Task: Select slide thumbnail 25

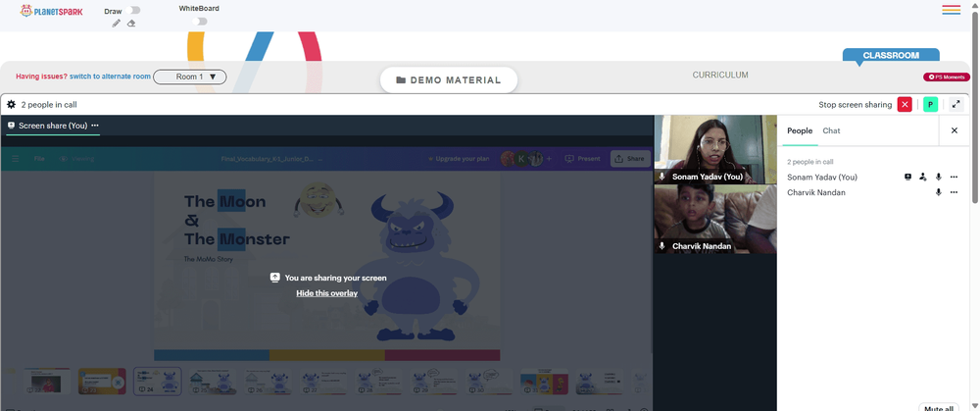Action: (215, 381)
